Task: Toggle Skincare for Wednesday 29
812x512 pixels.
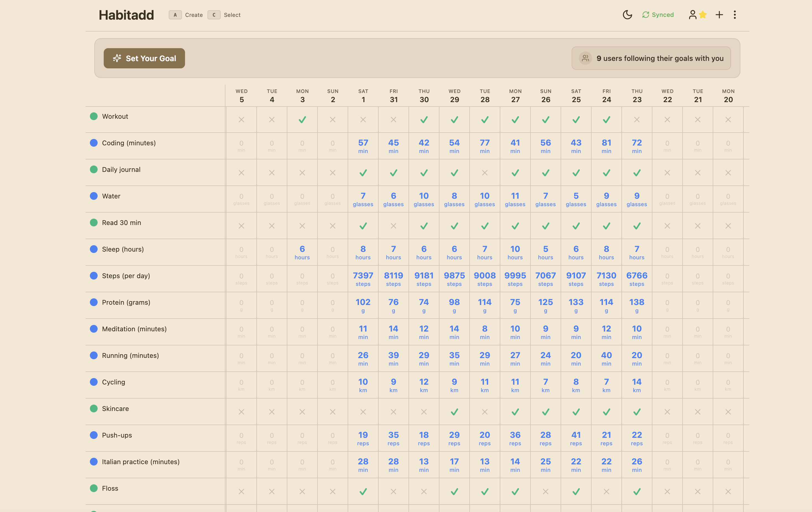Action: point(454,412)
